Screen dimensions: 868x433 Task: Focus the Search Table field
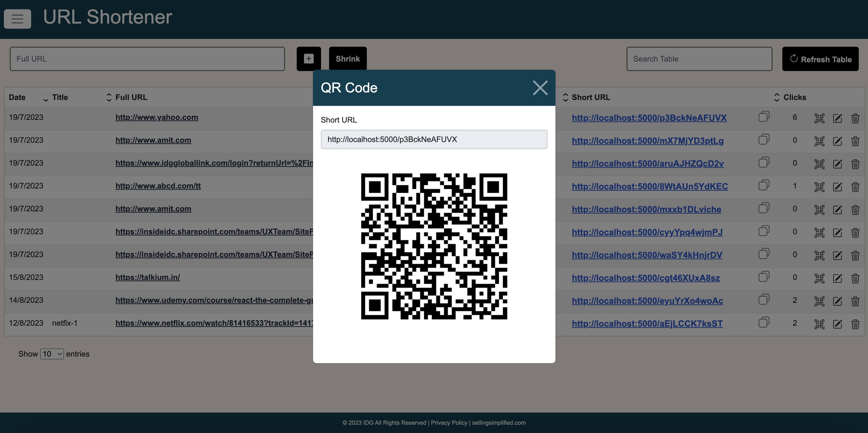[x=699, y=59]
